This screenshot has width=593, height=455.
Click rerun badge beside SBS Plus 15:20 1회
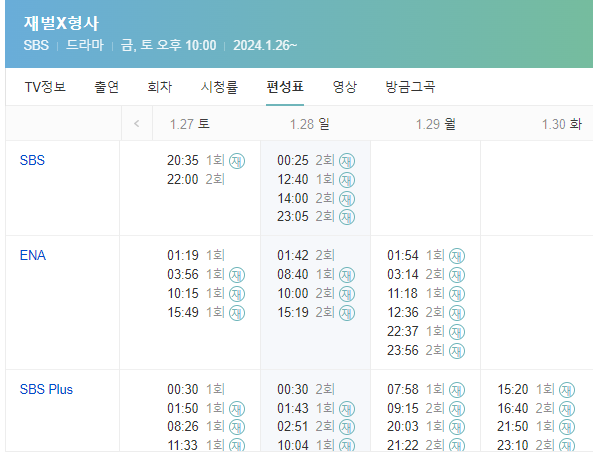[x=567, y=390]
